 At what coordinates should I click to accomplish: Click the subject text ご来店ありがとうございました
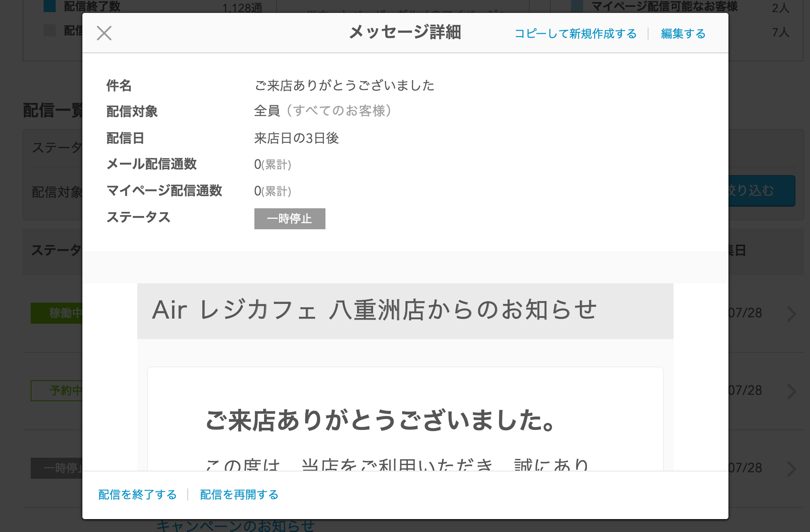344,86
